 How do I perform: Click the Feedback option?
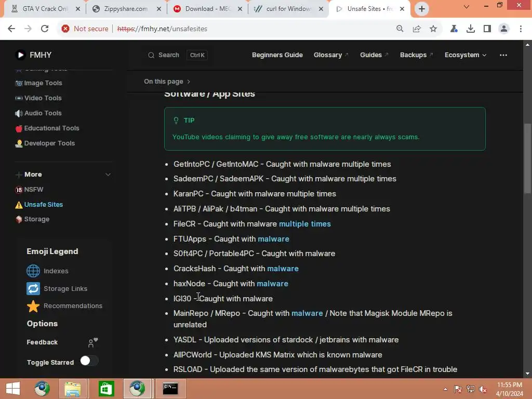[x=42, y=342]
